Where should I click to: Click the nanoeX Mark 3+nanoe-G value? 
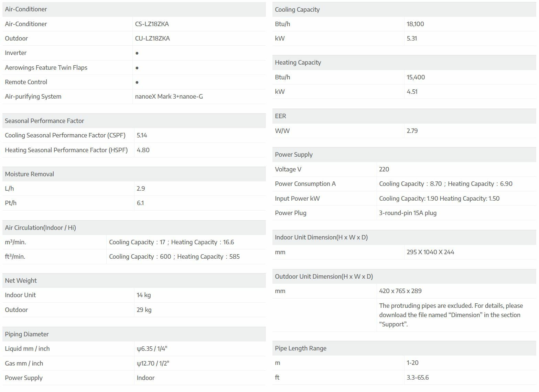click(169, 97)
